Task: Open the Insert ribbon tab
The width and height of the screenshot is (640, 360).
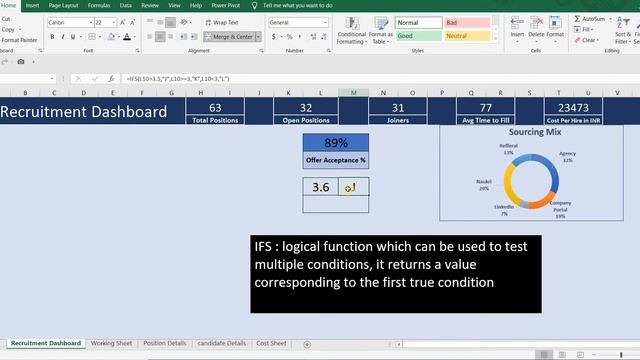Action: [32, 6]
